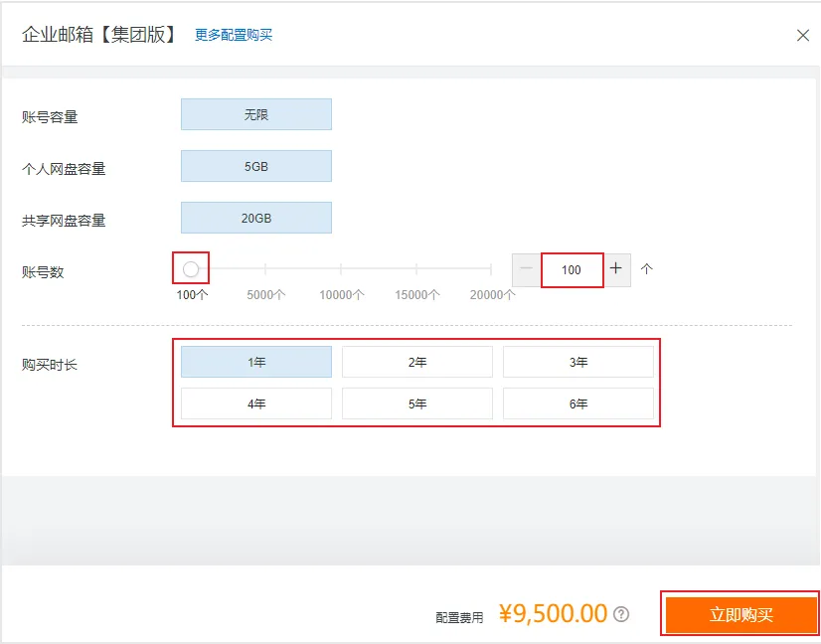The width and height of the screenshot is (821, 644).
Task: Choose 4年 purchase duration
Action: [255, 402]
